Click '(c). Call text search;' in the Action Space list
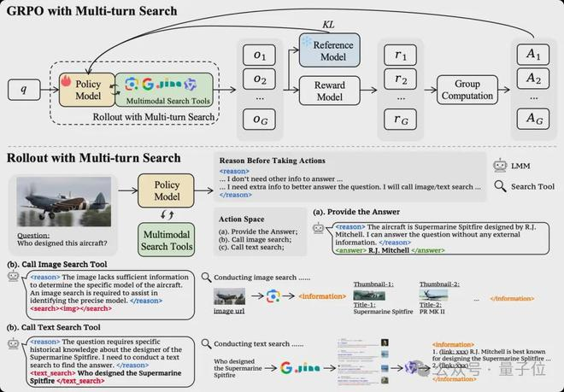Screen dimensions: 564x392 tap(251, 247)
